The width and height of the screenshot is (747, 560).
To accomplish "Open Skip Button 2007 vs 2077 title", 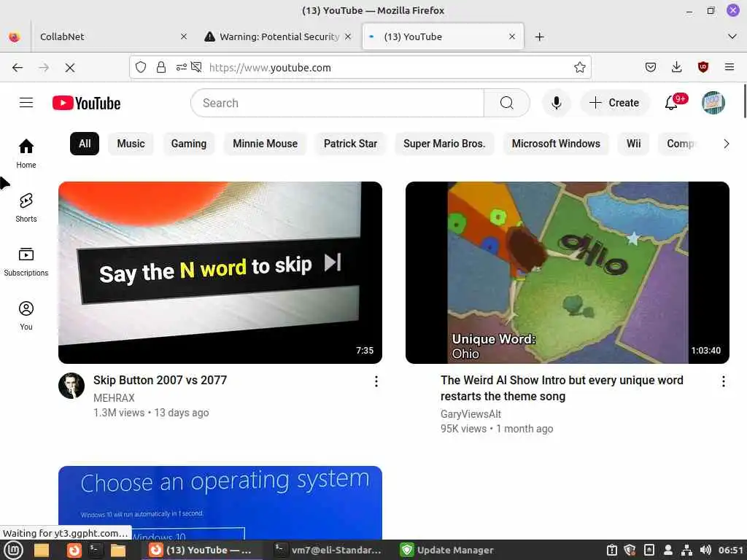I will click(x=160, y=381).
